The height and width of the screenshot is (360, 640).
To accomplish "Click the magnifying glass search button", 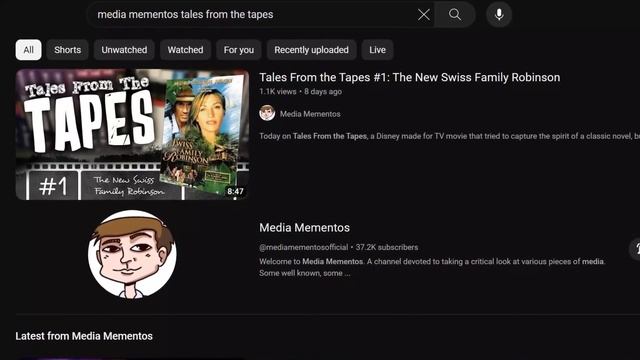I will 455,15.
